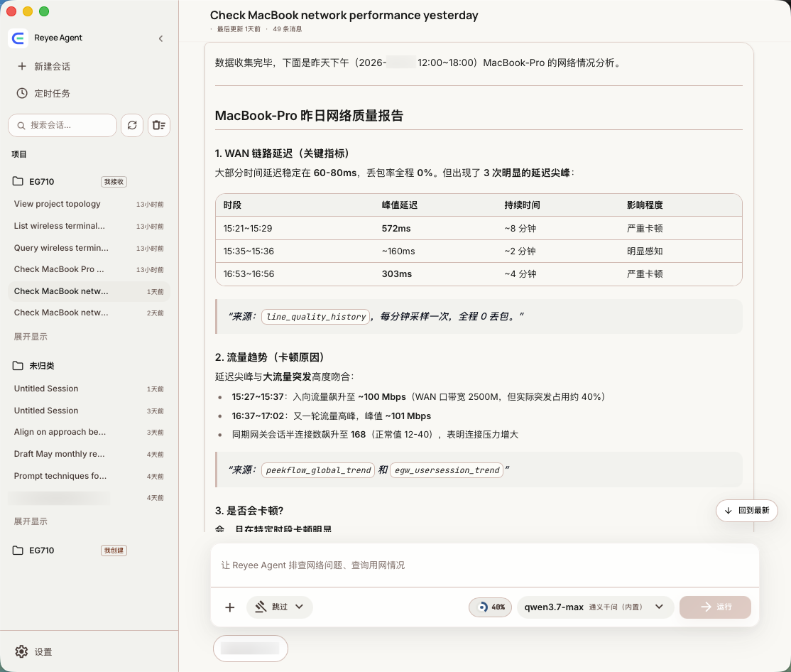Click the blurred suggestion chip below composer
Screen dimensions: 791x672
tap(250, 649)
